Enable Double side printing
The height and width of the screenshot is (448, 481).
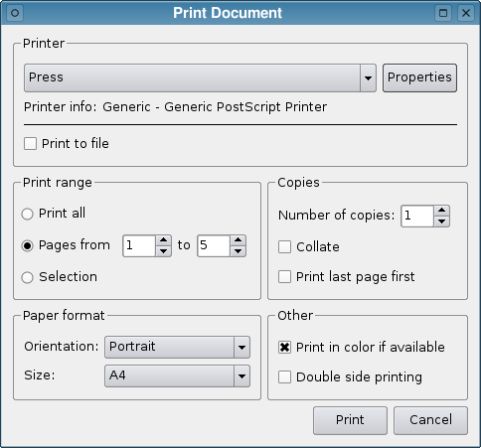284,377
